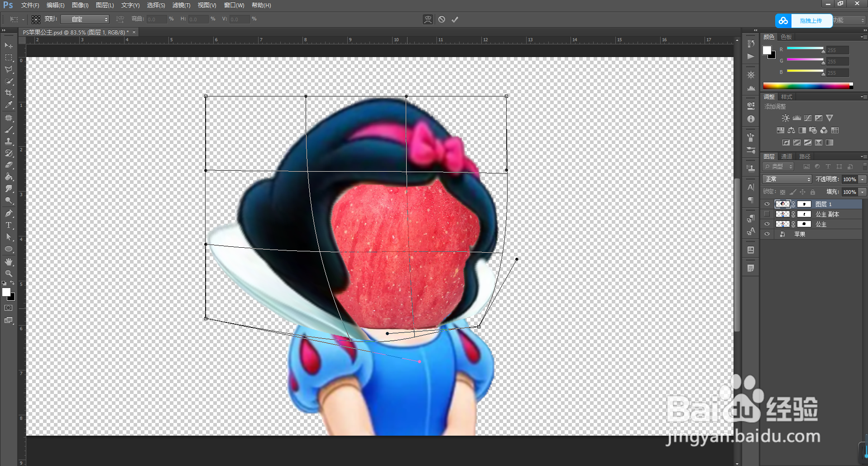This screenshot has width=868, height=466.
Task: Switch to the 色板 tab
Action: [786, 37]
